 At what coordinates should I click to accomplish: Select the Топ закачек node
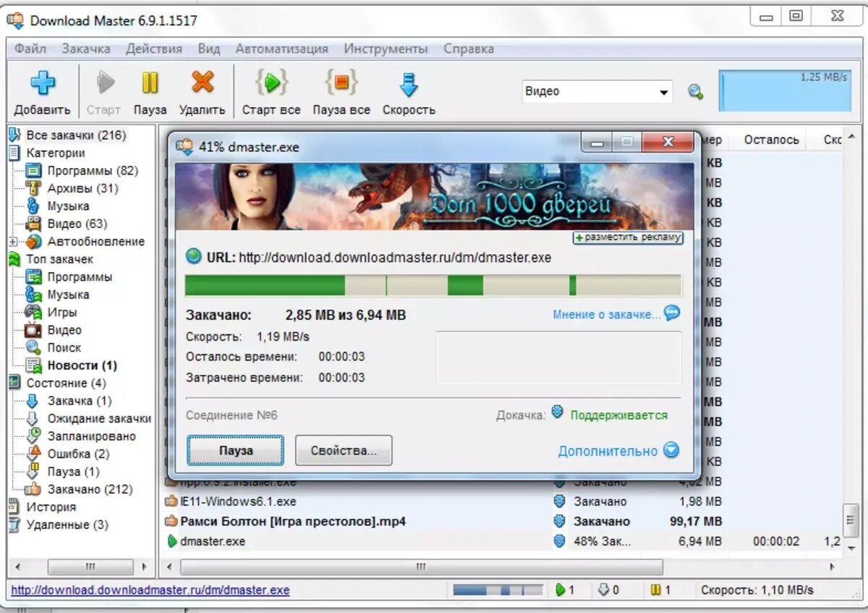pyautogui.click(x=60, y=259)
